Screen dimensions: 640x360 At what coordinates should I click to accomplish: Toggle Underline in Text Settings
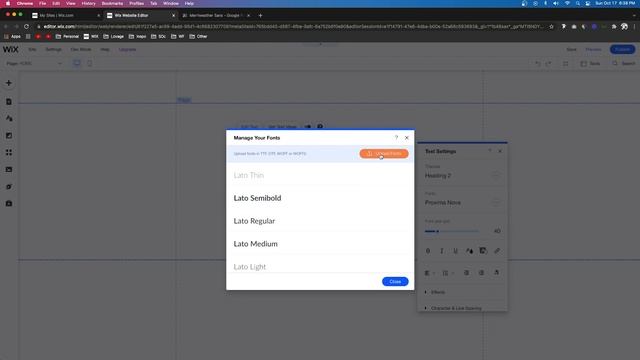456,251
